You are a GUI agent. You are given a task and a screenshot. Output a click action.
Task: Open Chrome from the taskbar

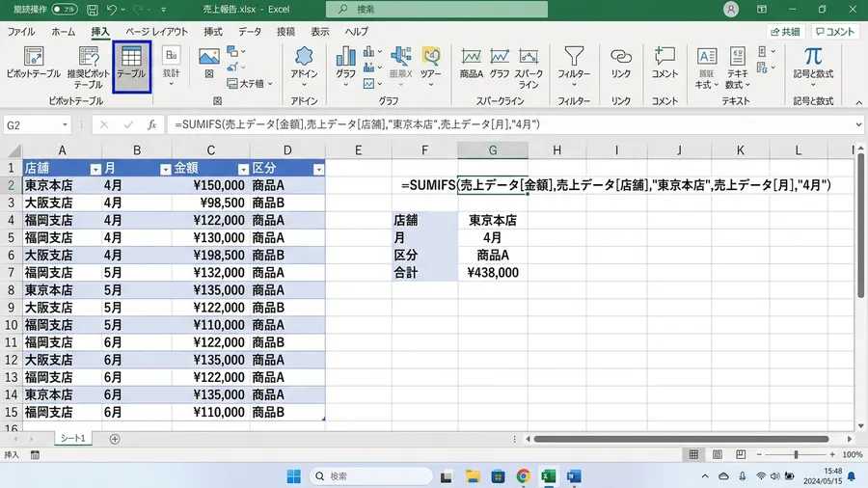tap(523, 475)
